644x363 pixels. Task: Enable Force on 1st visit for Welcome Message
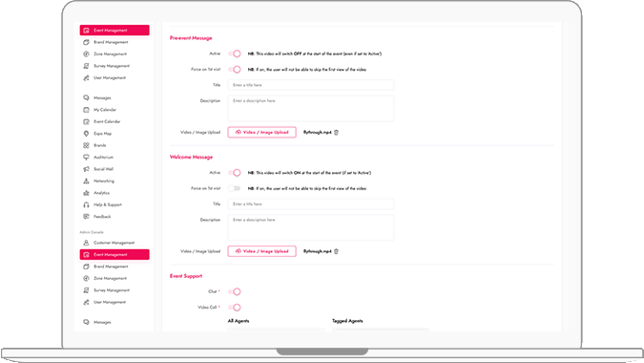coord(235,189)
